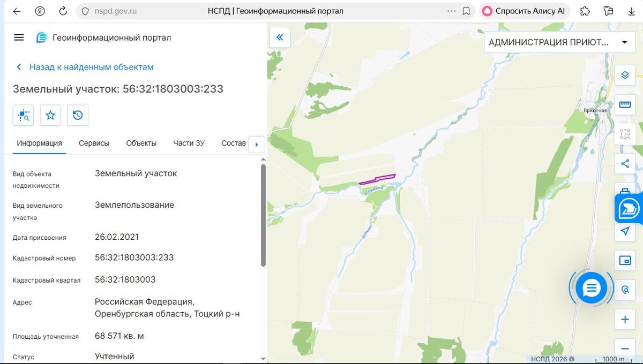
Task: Zoom to the parcel on map
Action: [23, 115]
